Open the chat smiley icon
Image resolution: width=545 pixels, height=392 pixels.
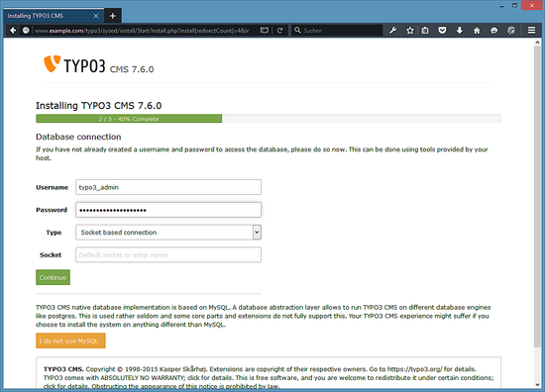(x=493, y=31)
